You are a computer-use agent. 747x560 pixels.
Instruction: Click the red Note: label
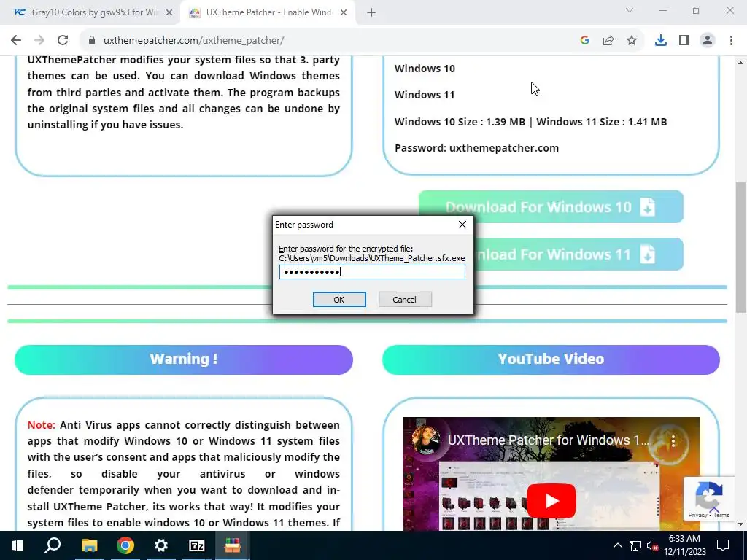(42, 425)
